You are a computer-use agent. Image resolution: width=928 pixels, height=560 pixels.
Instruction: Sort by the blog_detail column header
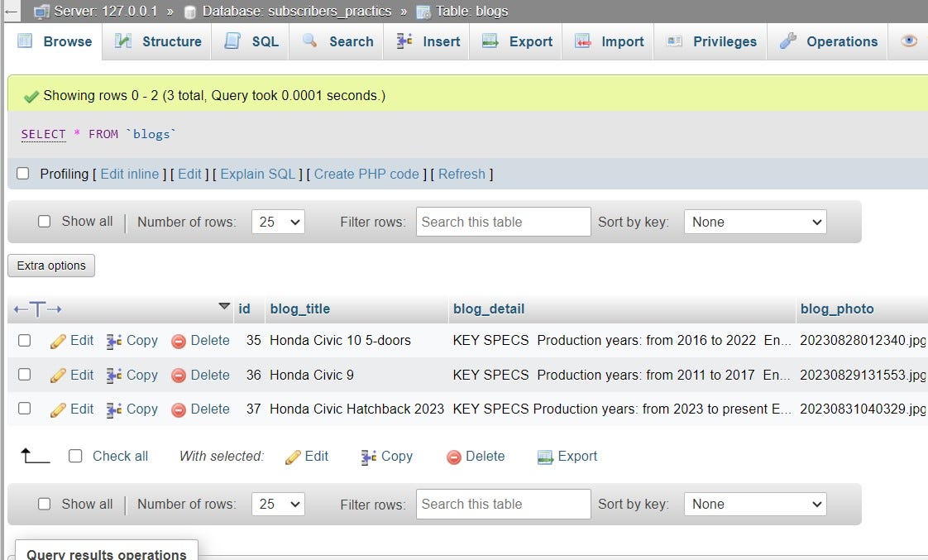pos(489,309)
